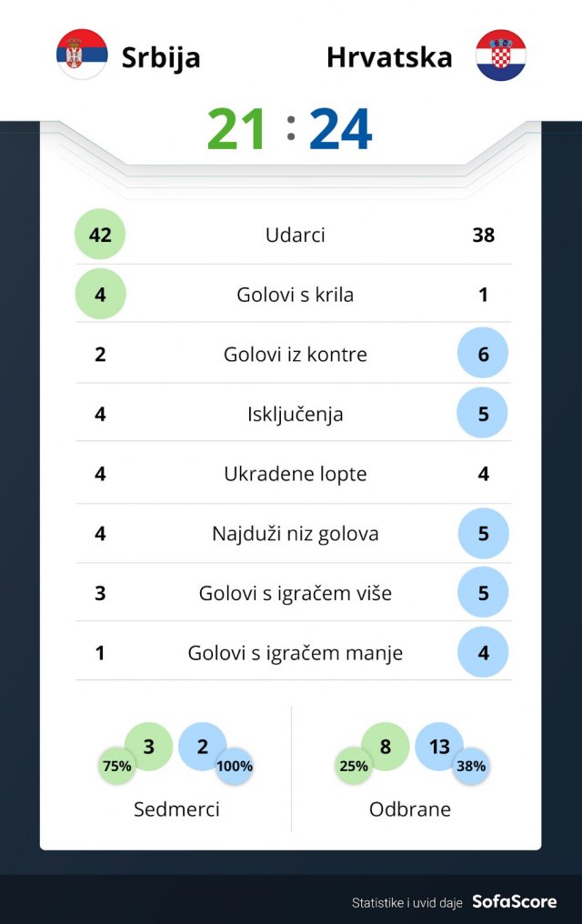Viewport: 582px width, 924px height.
Task: Tap the 38% bubble above Odbrane
Action: coord(471,766)
